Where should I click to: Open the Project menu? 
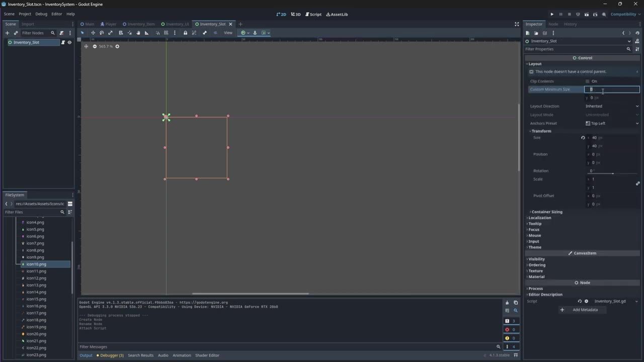tap(25, 14)
